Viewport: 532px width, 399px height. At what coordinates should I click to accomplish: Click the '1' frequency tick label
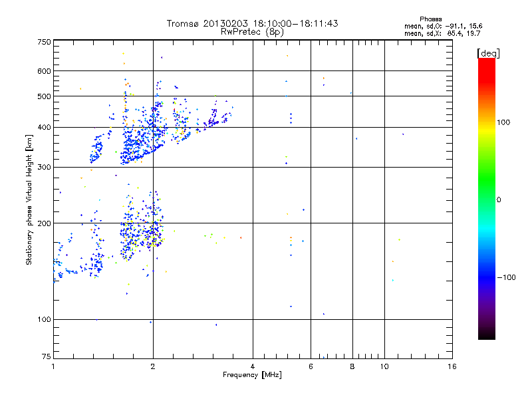53,366
